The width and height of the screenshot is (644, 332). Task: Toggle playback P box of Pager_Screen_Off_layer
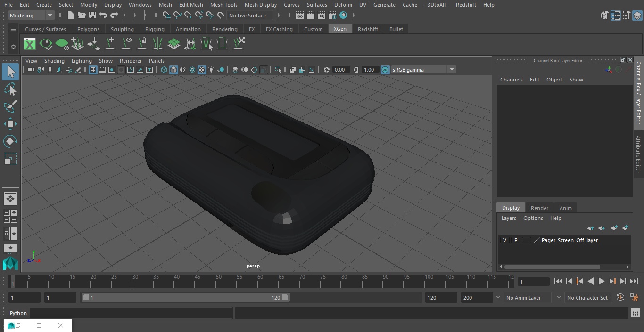[x=515, y=240]
